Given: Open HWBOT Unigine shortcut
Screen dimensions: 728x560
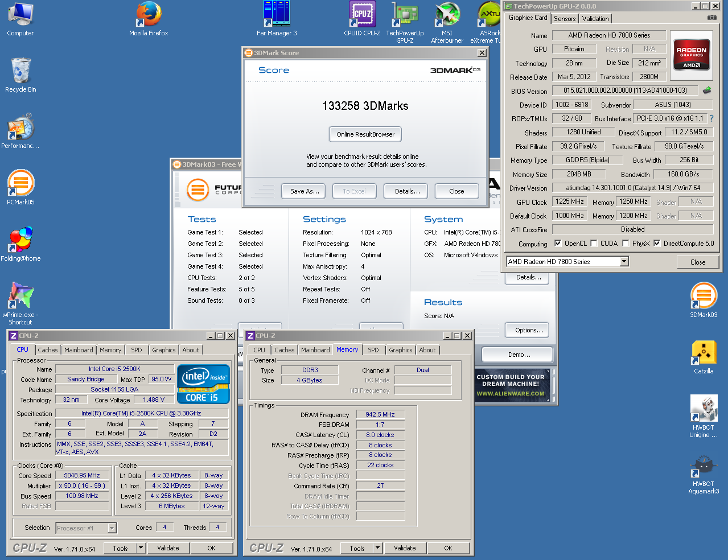Looking at the screenshot, I should point(704,416).
